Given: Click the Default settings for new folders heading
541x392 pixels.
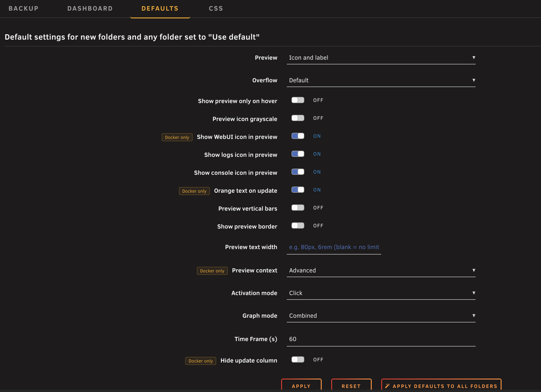Looking at the screenshot, I should coord(132,37).
